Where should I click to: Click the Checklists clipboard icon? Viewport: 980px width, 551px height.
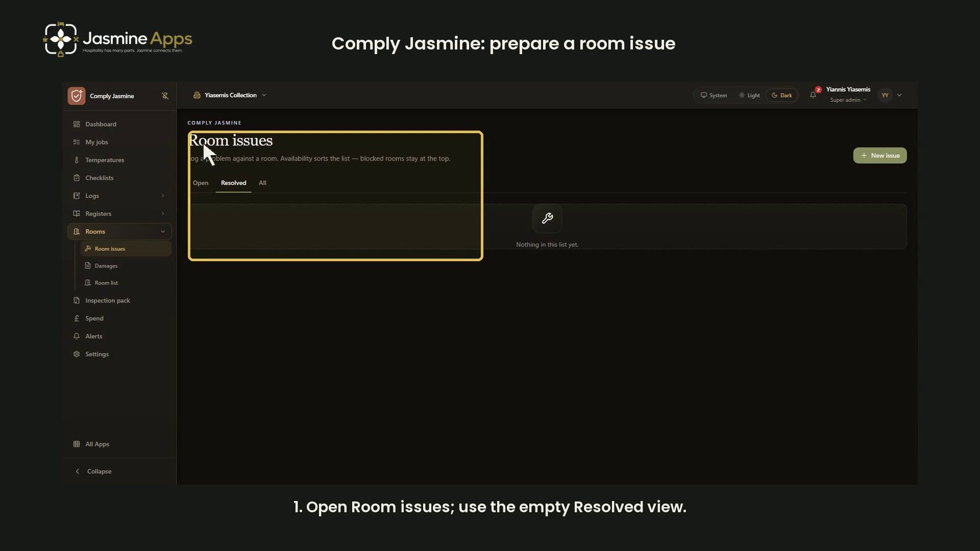(77, 178)
